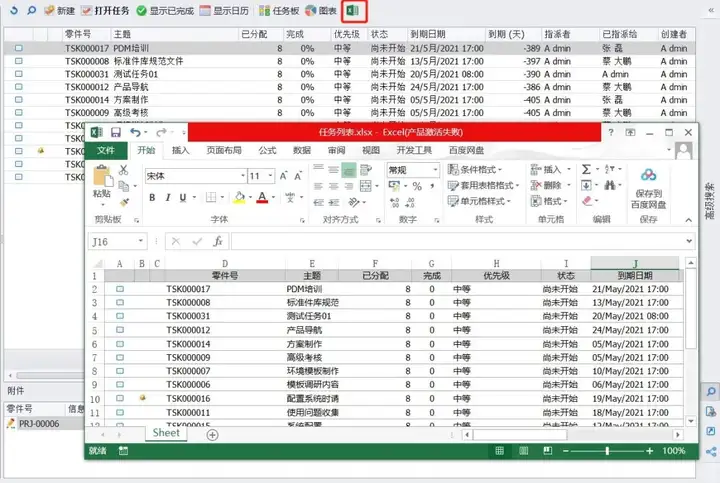Click the Cut scissors icon
This screenshot has height=483, width=720.
tap(124, 170)
